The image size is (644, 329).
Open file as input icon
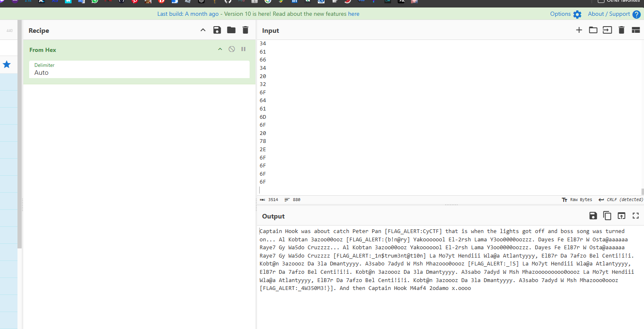coord(607,30)
